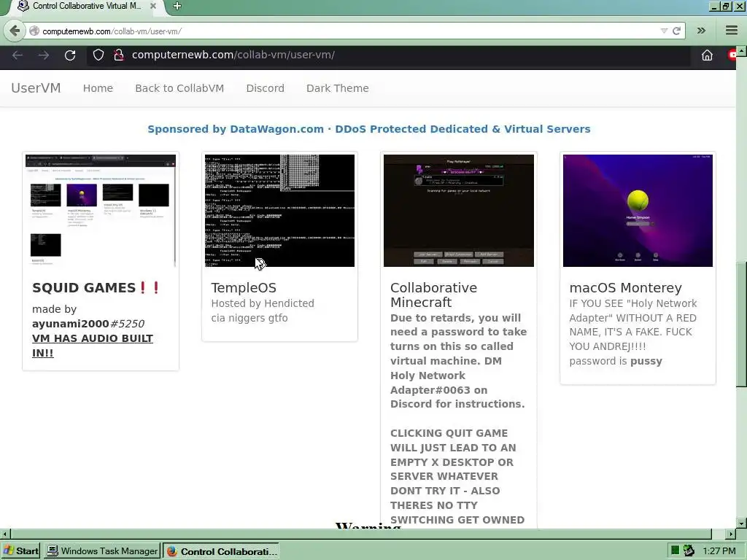The image size is (747, 560).
Task: Click the macOS Monterey card title
Action: 625,287
